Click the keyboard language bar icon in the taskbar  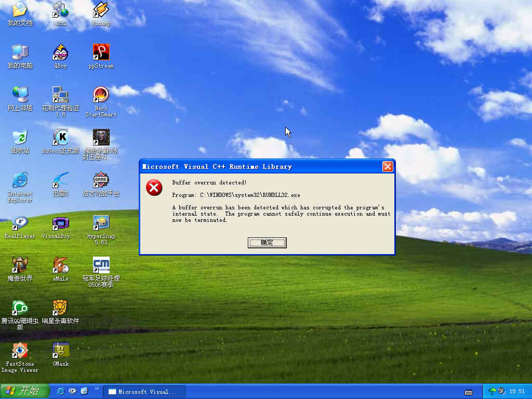(469, 392)
